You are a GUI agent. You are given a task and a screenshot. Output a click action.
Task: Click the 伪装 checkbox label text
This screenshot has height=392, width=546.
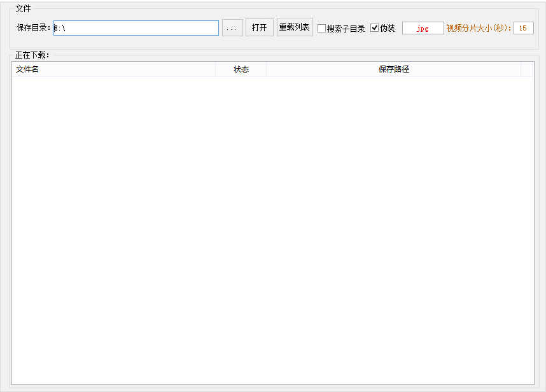pos(388,29)
